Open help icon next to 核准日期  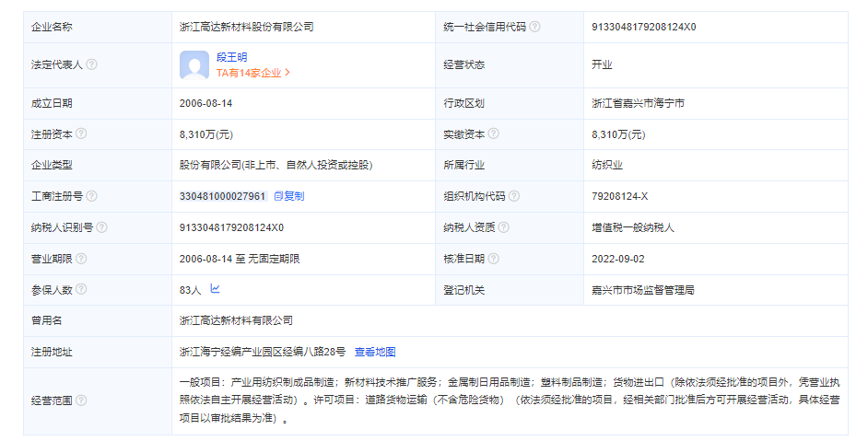493,259
